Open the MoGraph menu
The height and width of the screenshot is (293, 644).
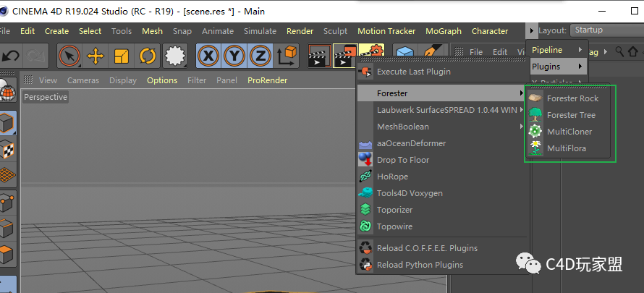coord(444,31)
